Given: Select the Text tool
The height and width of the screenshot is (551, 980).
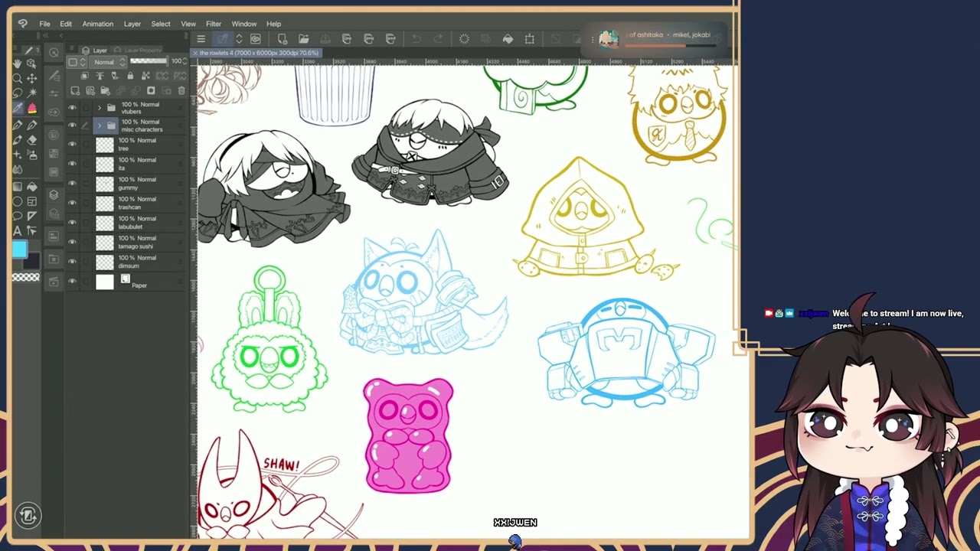Looking at the screenshot, I should click(x=17, y=230).
